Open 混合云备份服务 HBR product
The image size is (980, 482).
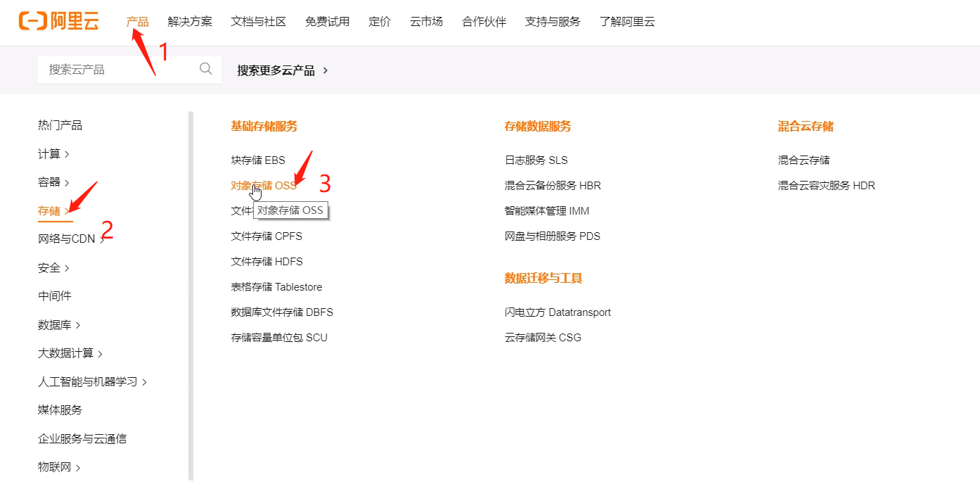click(553, 186)
